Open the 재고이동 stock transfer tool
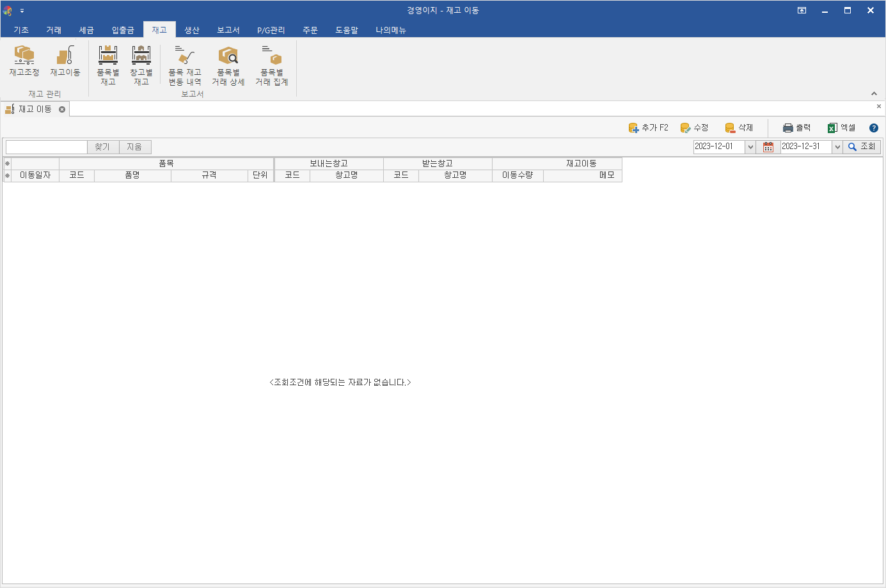 coord(65,62)
